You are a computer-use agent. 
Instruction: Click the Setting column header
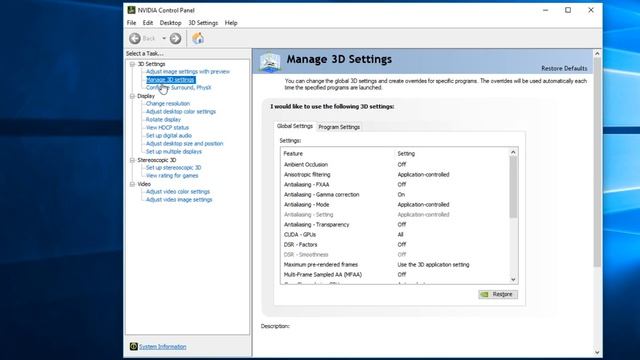click(451, 153)
